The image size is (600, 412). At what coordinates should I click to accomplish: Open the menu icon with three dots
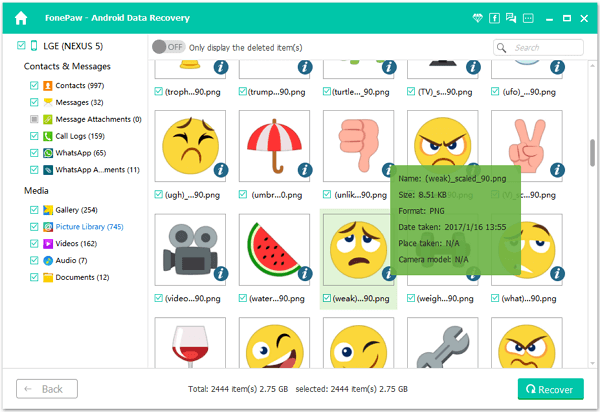[528, 18]
